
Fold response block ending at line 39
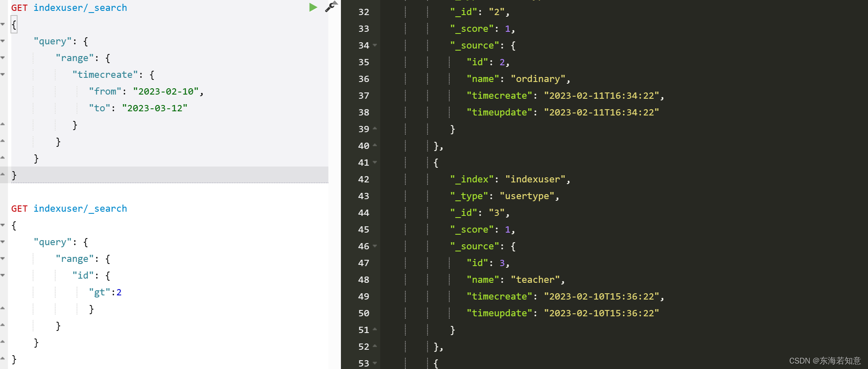pos(375,128)
